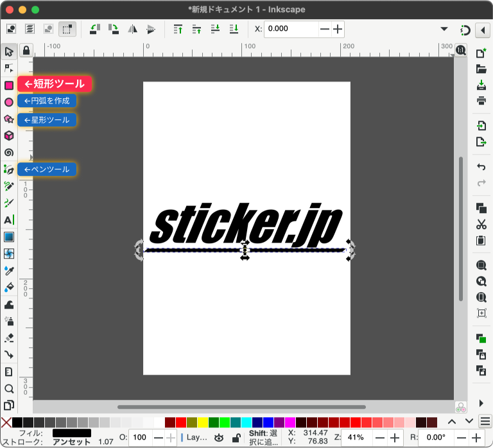Select the Connector tool
The image size is (493, 448).
tap(9, 355)
